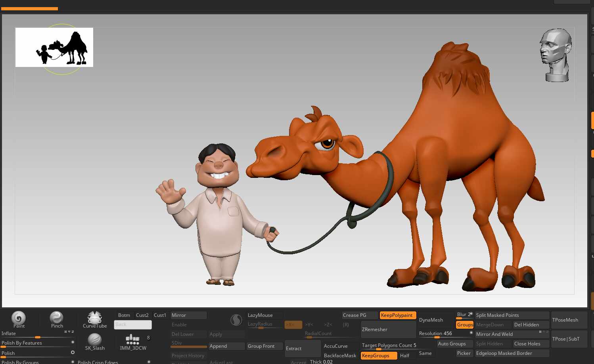Toggle DynaMesh Groups option

click(x=465, y=325)
